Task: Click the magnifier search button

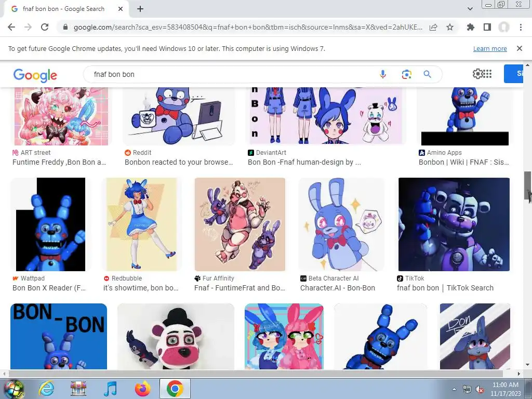Action: pos(427,74)
